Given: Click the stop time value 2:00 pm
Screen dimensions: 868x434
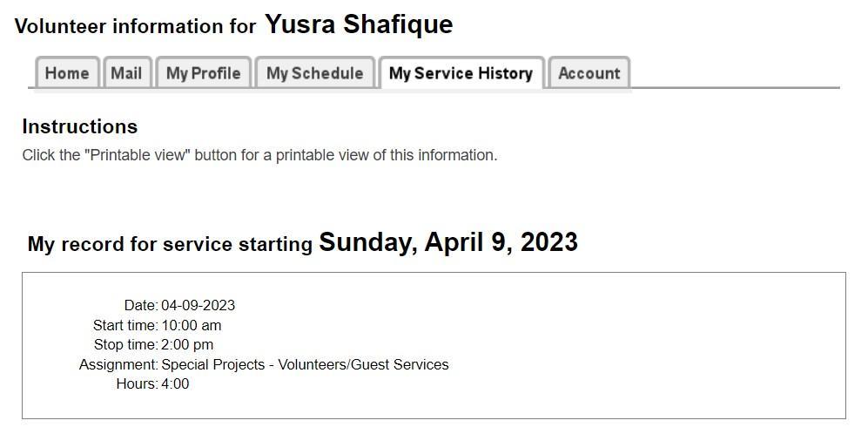Looking at the screenshot, I should 187,345.
